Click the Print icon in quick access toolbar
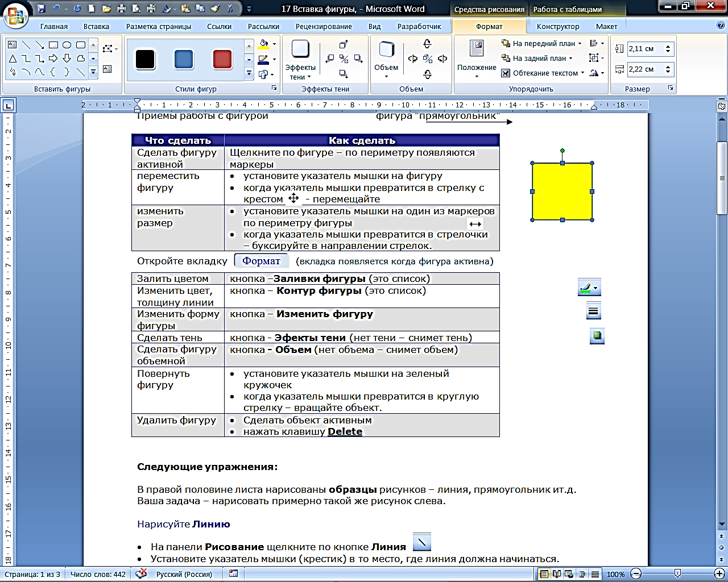Screen dimensions: 728x582 121,9
